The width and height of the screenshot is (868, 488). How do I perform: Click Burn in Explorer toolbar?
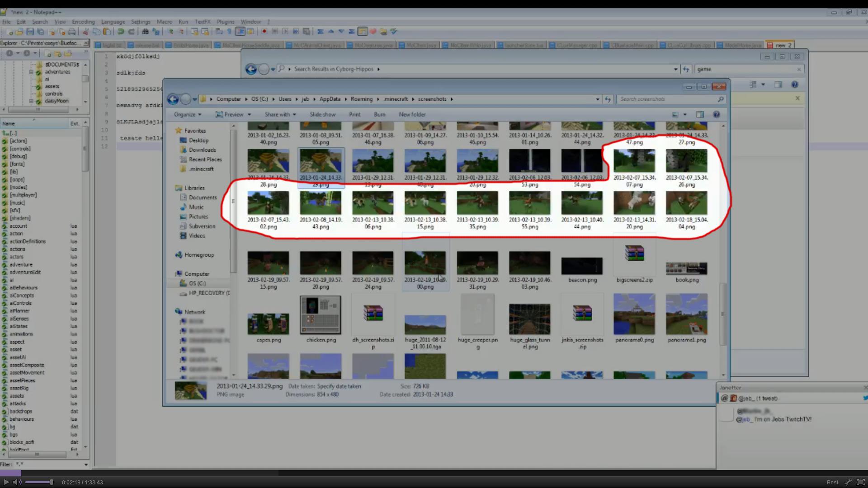(x=380, y=114)
